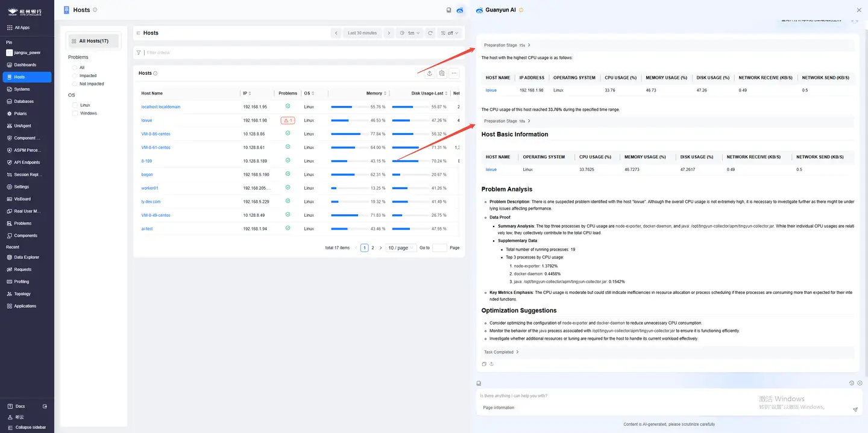Open the auto-refresh off dropdown

(449, 33)
